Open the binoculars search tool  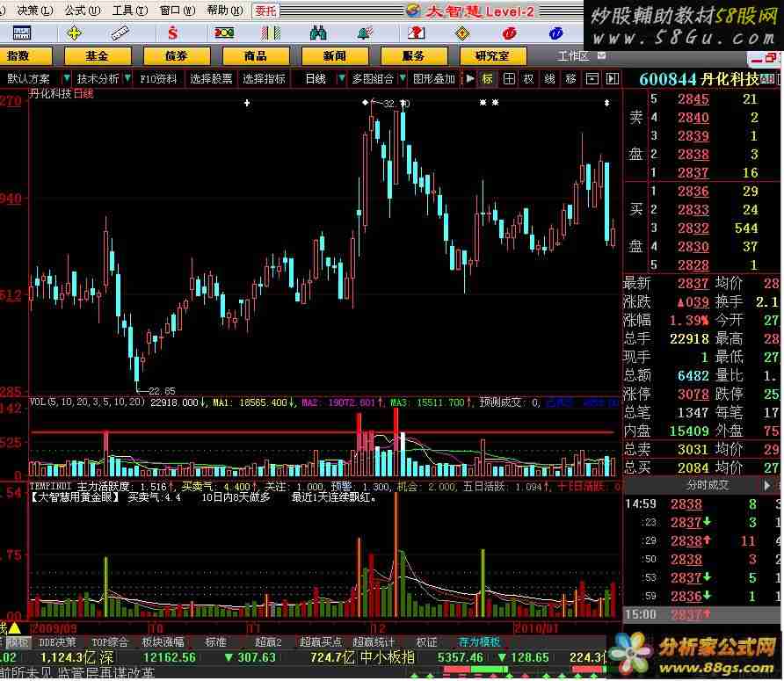(x=318, y=33)
